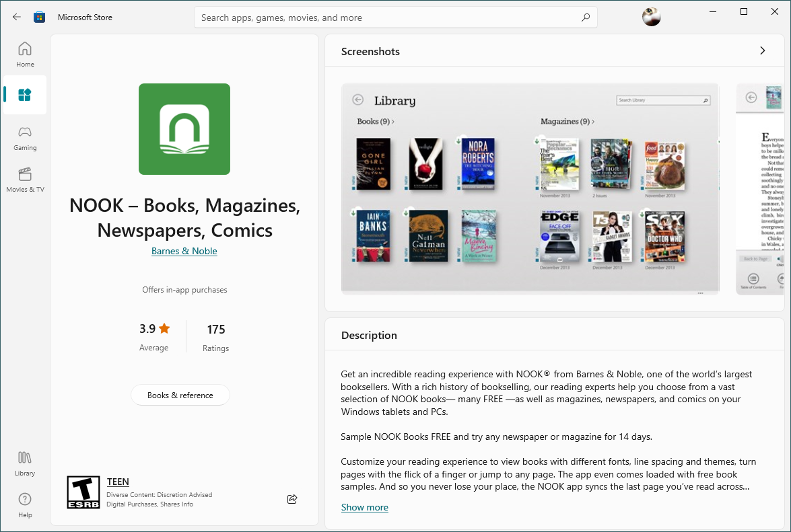Expand Screenshots with the chevron arrow
This screenshot has height=532, width=791.
[762, 50]
